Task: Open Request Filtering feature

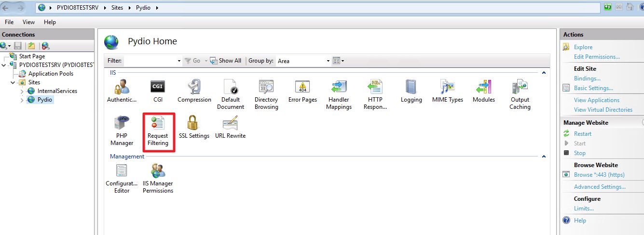Action: (158, 131)
